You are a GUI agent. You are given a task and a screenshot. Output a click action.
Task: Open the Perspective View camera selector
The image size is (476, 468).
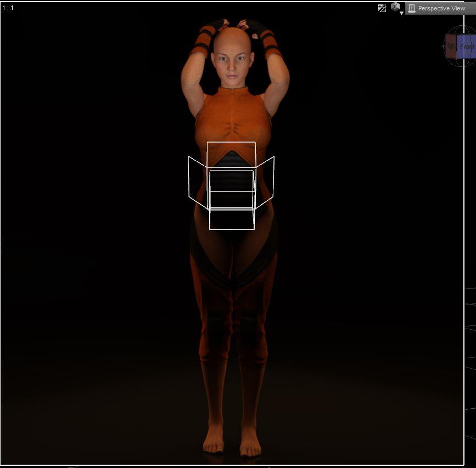pos(441,8)
